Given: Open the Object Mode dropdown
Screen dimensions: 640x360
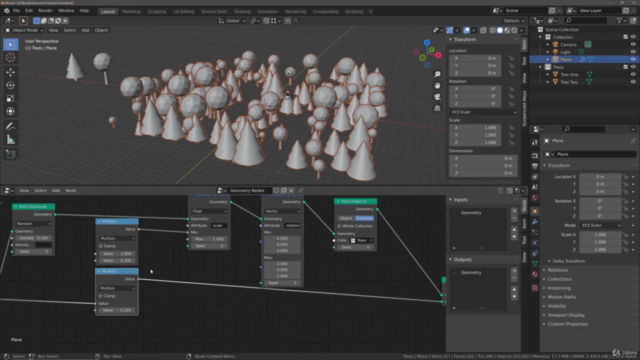Looking at the screenshot, I should [x=25, y=30].
